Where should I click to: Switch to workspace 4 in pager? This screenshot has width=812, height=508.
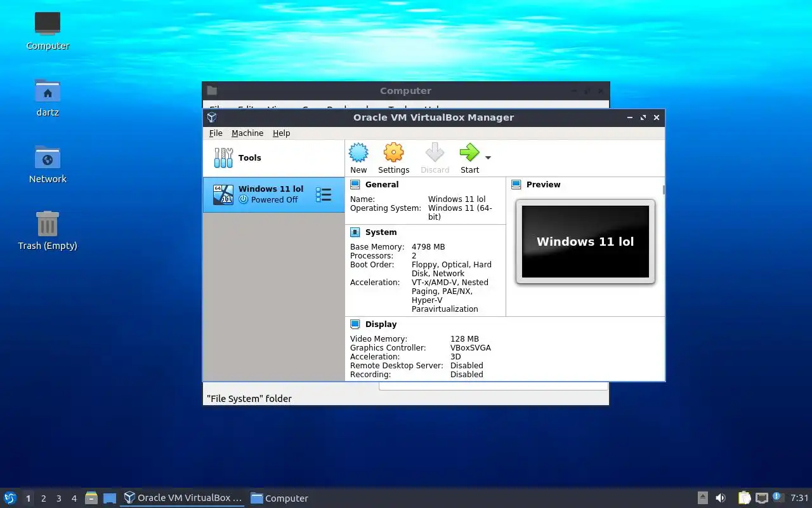coord(74,498)
